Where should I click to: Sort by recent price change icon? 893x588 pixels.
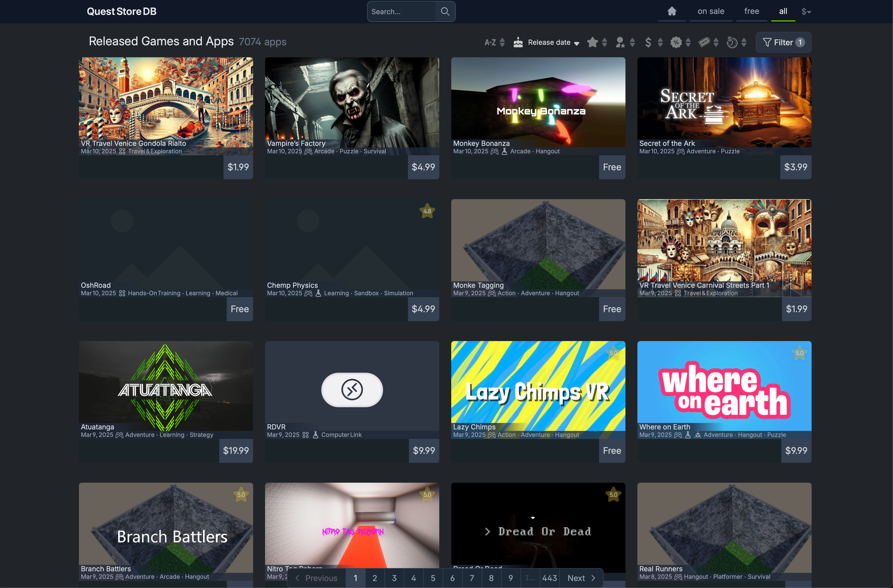pyautogui.click(x=732, y=42)
